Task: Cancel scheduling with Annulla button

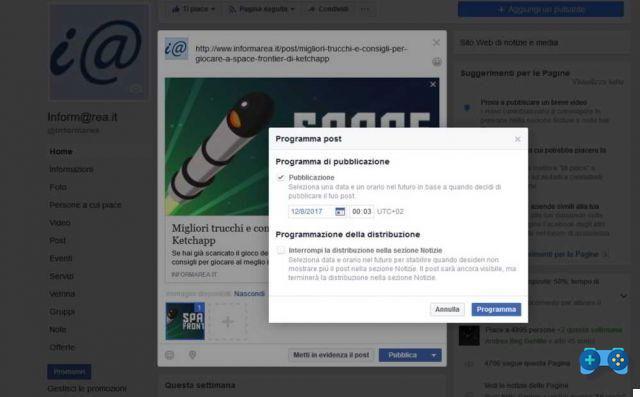Action: pos(447,309)
